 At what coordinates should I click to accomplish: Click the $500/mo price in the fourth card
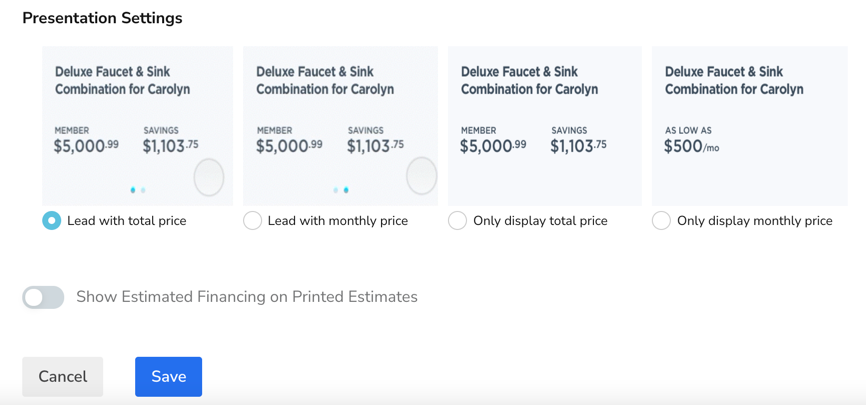coord(691,147)
